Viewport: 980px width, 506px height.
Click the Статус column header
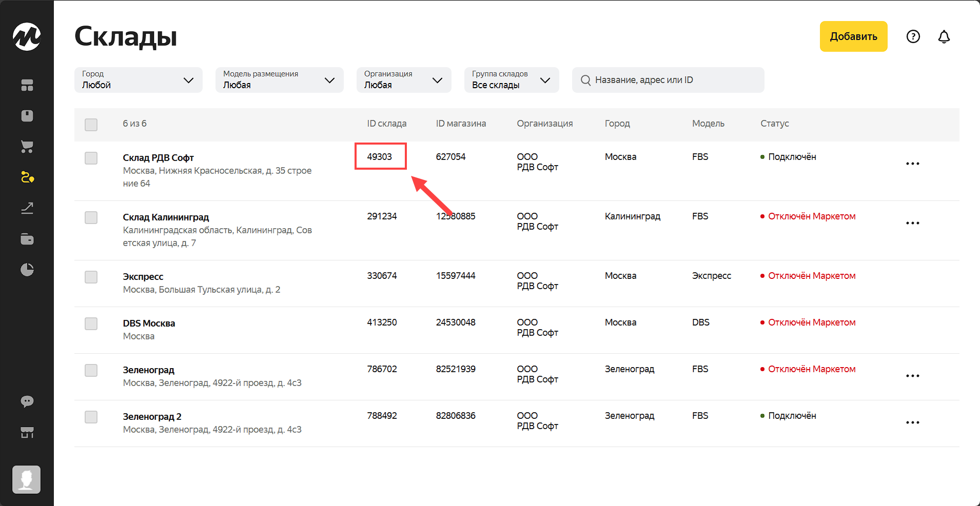(x=775, y=124)
